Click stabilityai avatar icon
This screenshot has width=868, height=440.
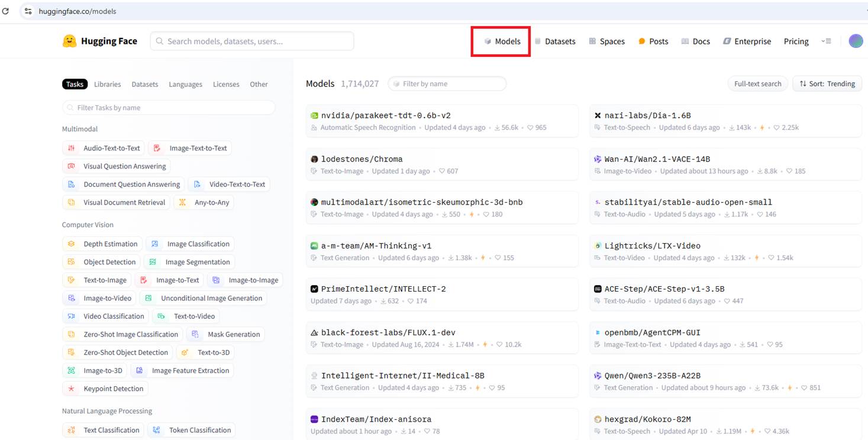pyautogui.click(x=598, y=202)
